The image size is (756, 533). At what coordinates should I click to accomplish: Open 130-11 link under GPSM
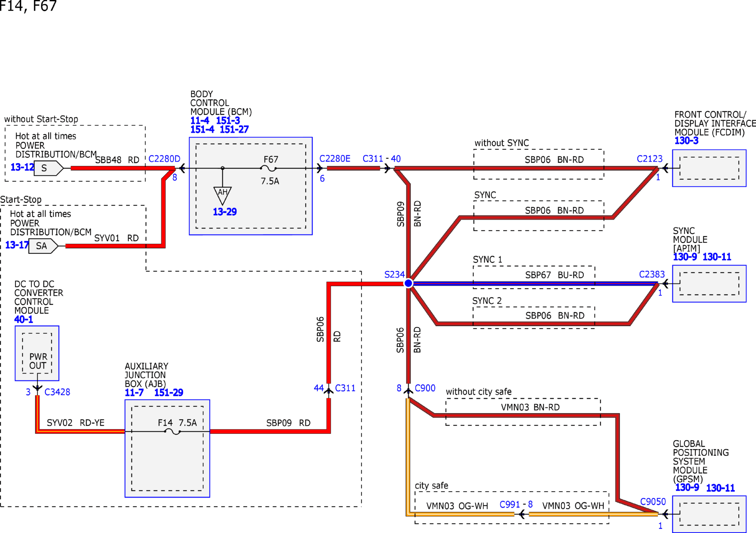click(721, 488)
